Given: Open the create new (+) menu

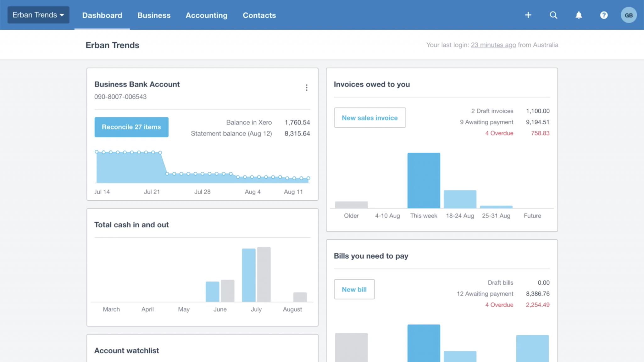Looking at the screenshot, I should click(528, 15).
